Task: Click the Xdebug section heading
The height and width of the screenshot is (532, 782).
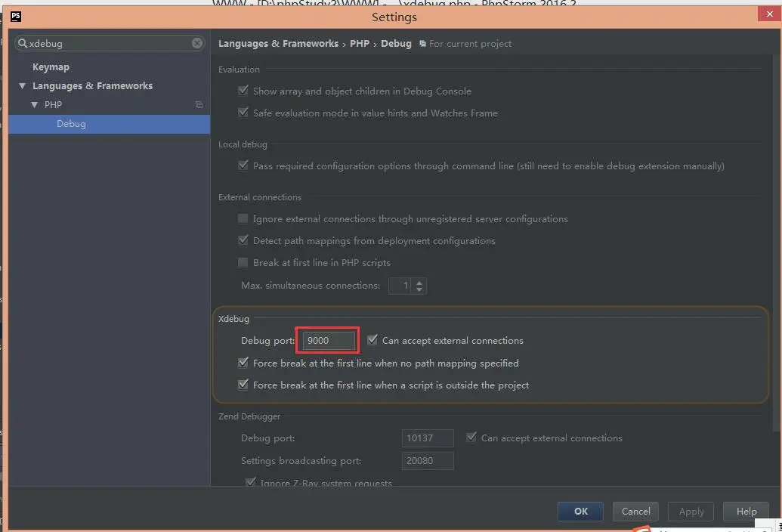Action: (x=233, y=319)
